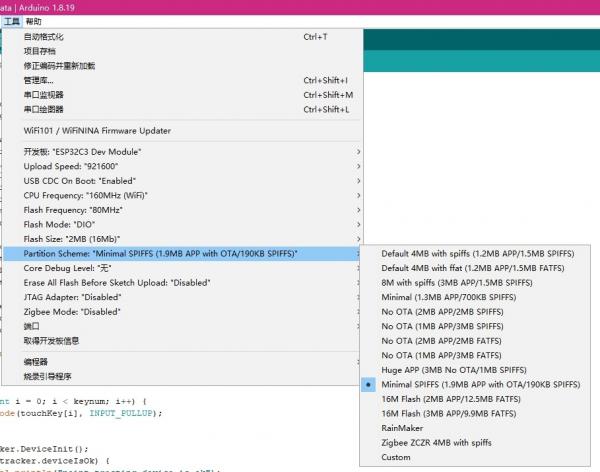This screenshot has height=472, width=600.
Task: Open 管理库... library manager
Action: tap(182, 80)
